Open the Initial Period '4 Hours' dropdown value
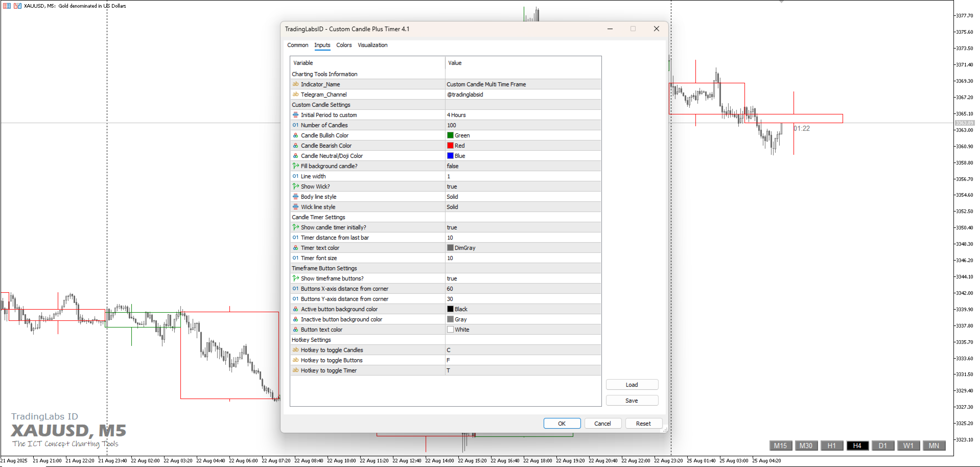Viewport: 980px width, 467px height. click(x=523, y=115)
